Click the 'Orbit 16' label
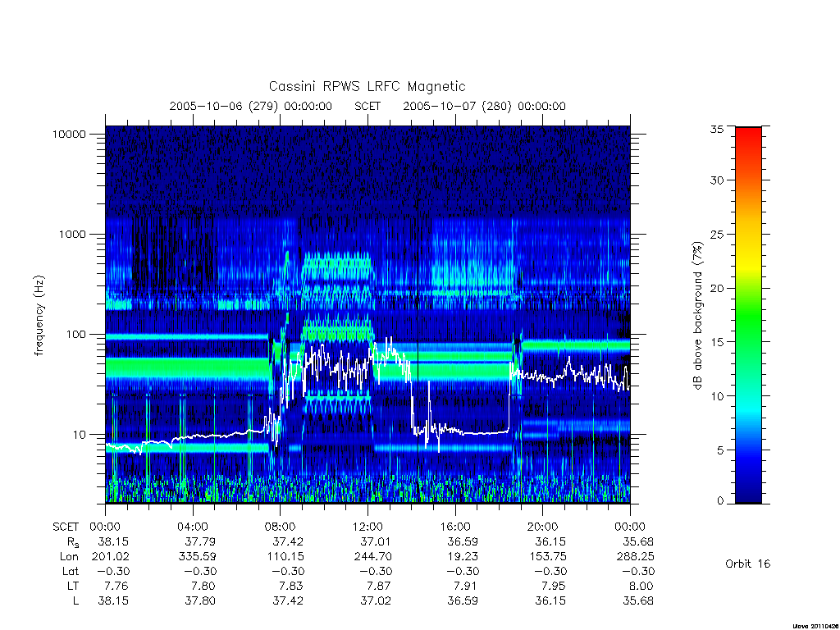This screenshot has width=840, height=630. pos(747,564)
